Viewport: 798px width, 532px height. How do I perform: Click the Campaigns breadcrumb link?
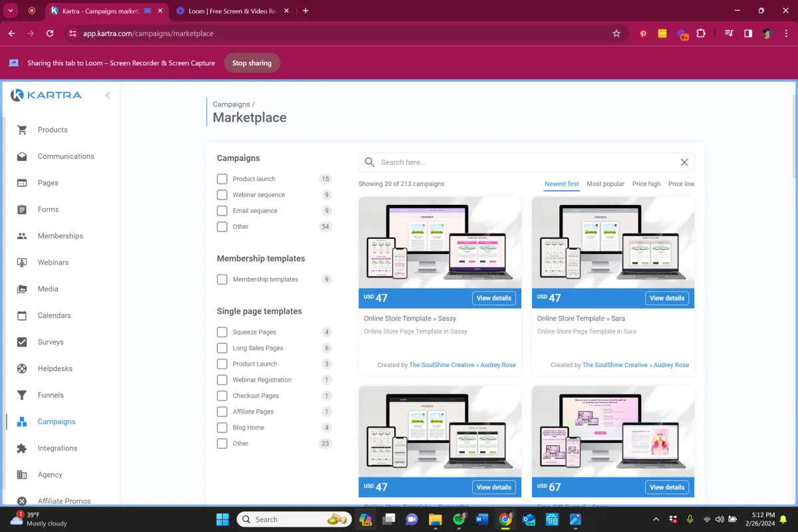pos(231,104)
